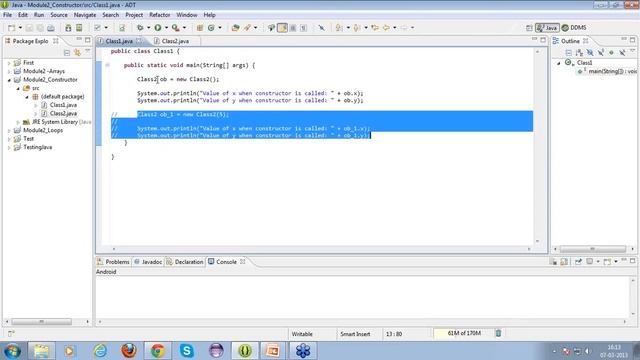
Task: Click the Open Perspective icon
Action: pyautogui.click(x=529, y=28)
